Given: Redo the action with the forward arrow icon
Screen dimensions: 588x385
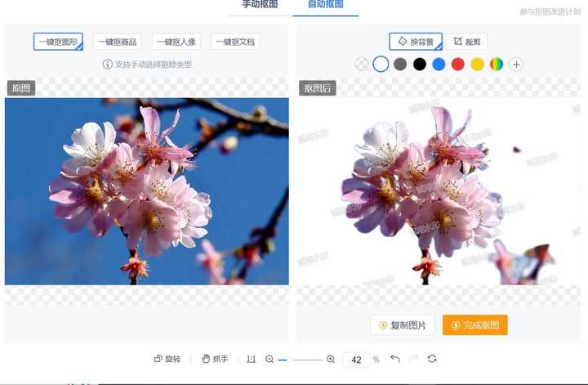Looking at the screenshot, I should pos(413,359).
